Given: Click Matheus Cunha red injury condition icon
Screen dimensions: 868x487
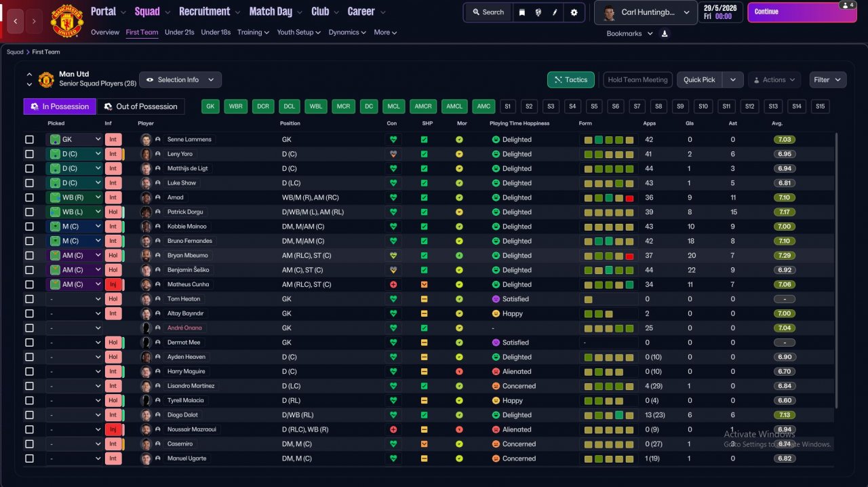Looking at the screenshot, I should (393, 285).
